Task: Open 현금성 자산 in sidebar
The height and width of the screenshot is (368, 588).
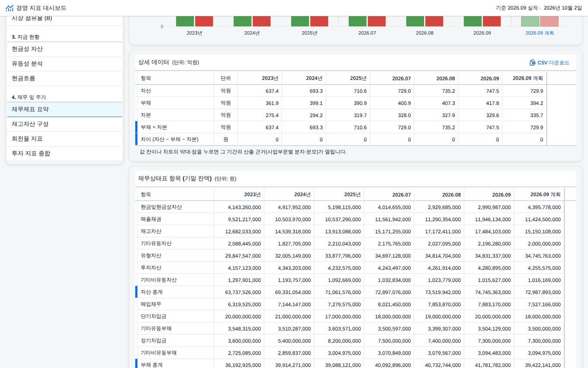Action: (x=65, y=49)
